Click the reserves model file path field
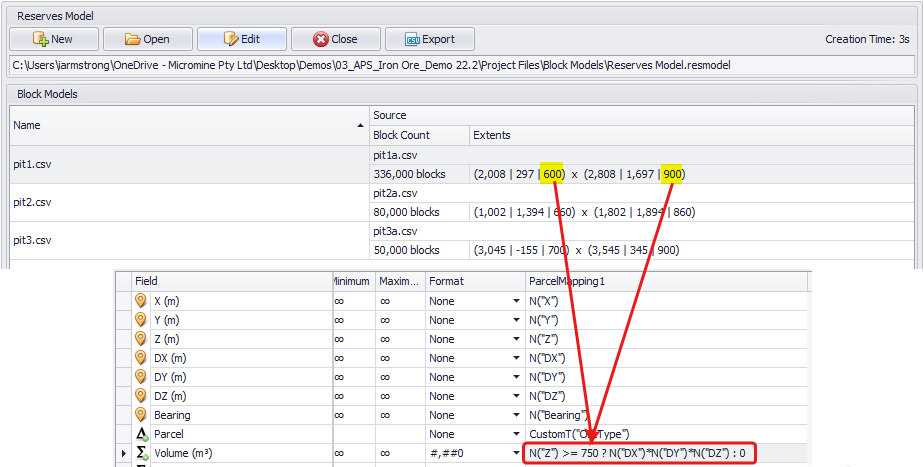Viewport: 924px width, 467px height. coord(461,66)
